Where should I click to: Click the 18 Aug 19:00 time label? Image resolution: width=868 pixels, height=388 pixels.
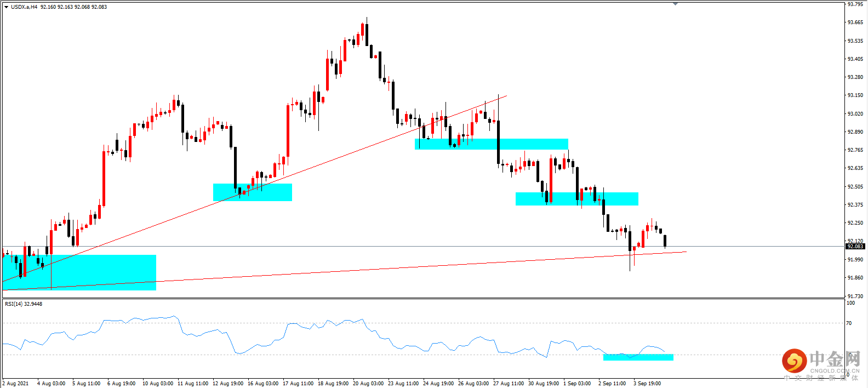tap(333, 383)
